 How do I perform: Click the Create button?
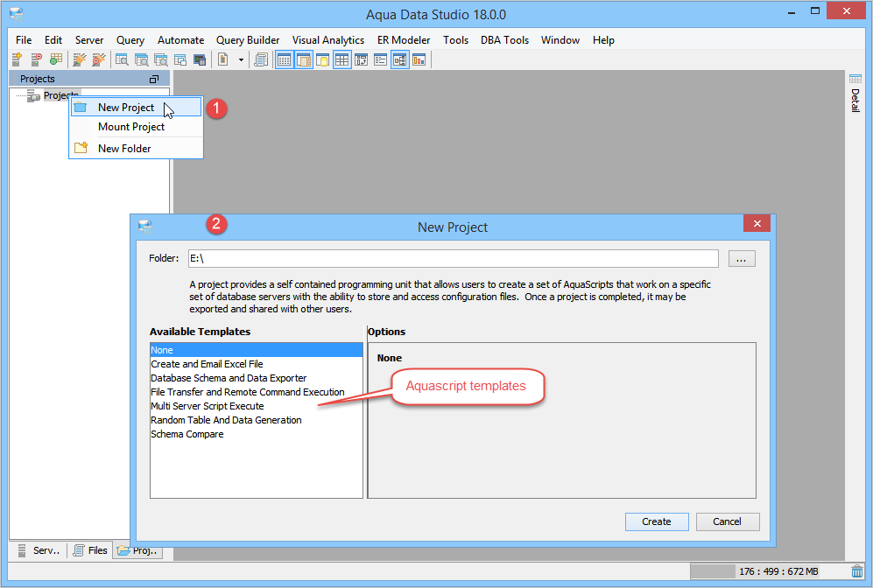click(x=657, y=521)
